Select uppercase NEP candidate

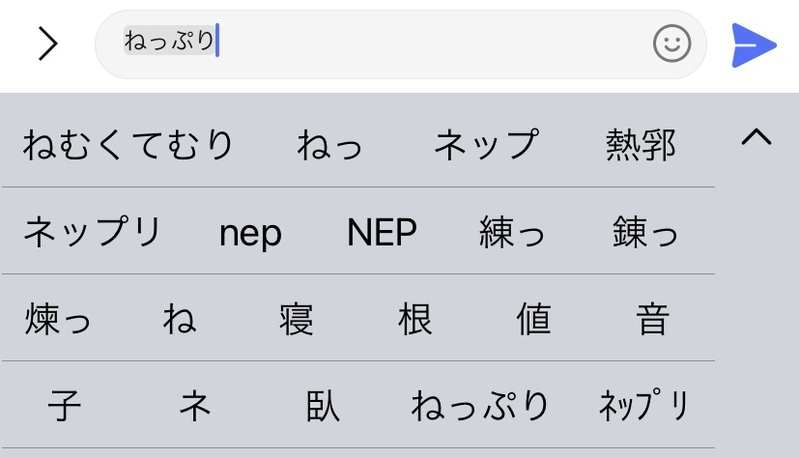click(382, 232)
